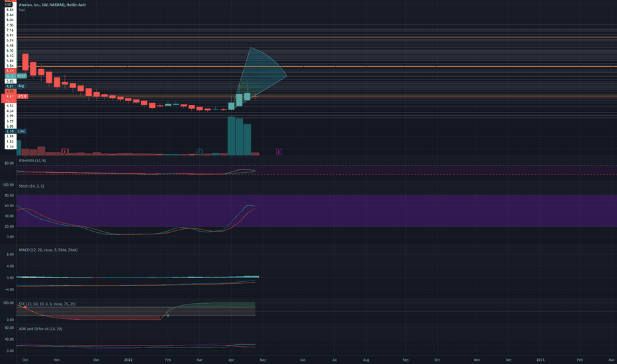
Task: Click the 2022 label on the time axis
Action: click(x=128, y=359)
